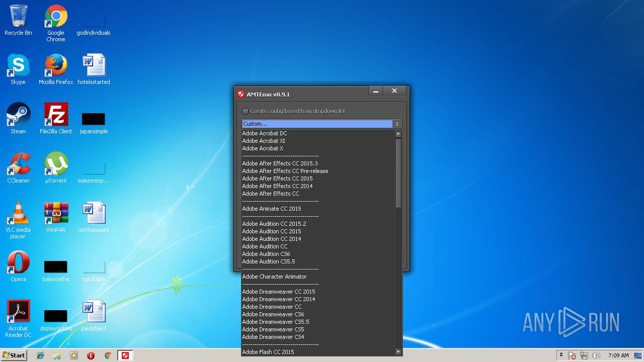Image resolution: width=644 pixels, height=362 pixels.
Task: Click the Chrome icon in the taskbar
Action: pyautogui.click(x=108, y=355)
